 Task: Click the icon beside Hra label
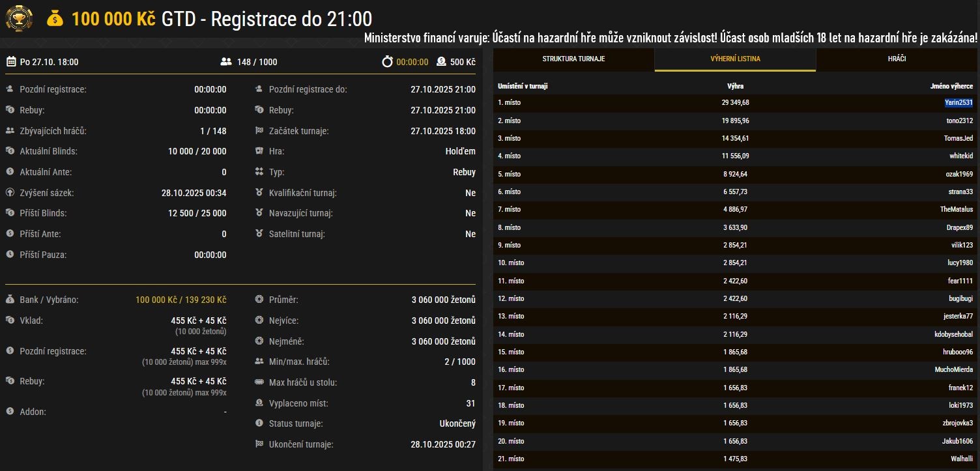coord(259,151)
